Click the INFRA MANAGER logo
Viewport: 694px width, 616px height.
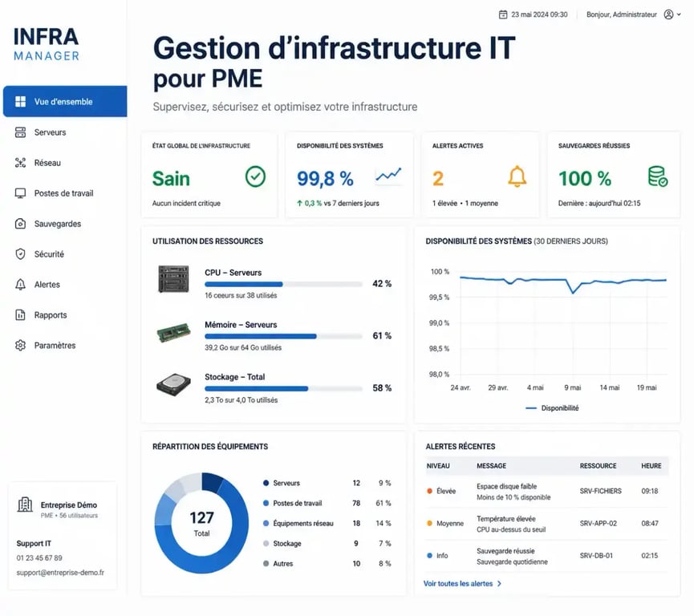tap(46, 43)
